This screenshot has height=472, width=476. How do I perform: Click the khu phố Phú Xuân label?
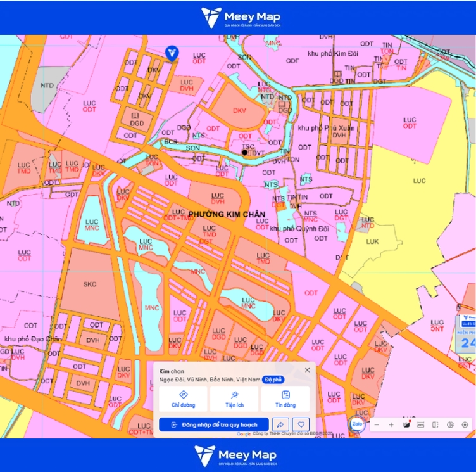point(326,128)
